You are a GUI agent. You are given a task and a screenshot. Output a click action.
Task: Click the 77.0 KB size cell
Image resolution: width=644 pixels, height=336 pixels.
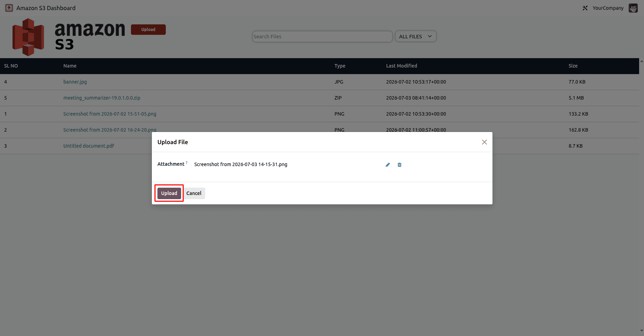click(x=577, y=82)
